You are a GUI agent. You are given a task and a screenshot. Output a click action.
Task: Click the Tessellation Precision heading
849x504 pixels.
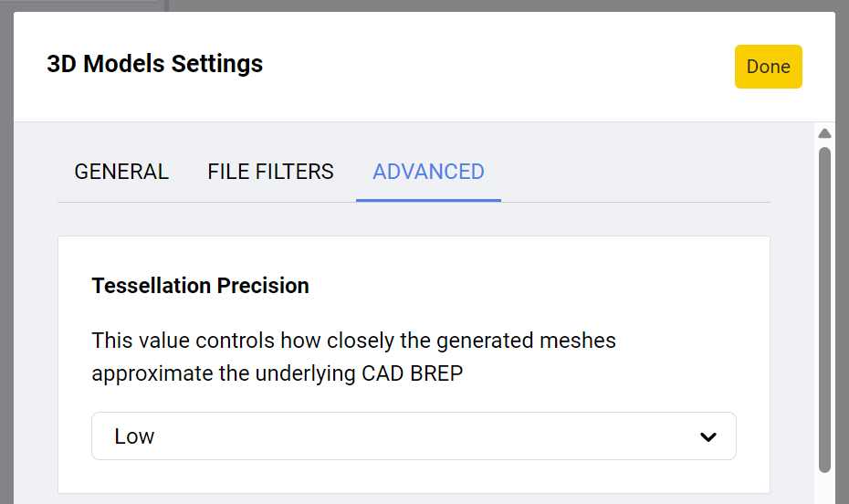pos(200,286)
